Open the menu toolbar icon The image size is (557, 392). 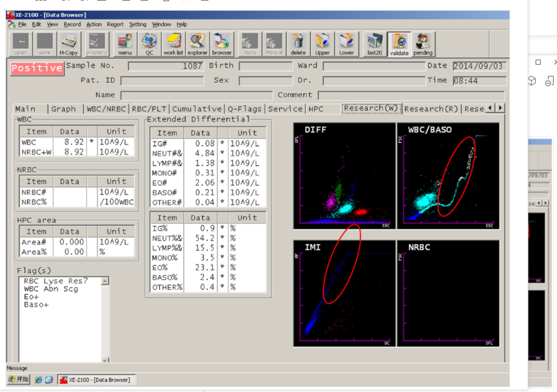[125, 44]
